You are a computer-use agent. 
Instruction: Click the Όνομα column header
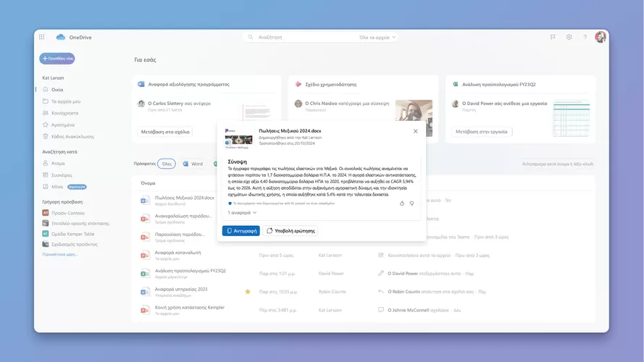[x=148, y=183]
